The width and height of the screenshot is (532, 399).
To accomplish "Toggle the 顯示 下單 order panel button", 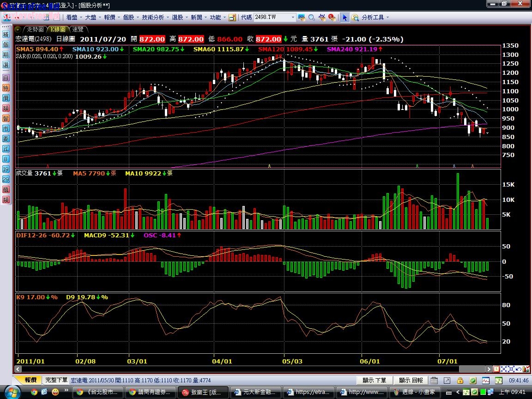I will [374, 381].
